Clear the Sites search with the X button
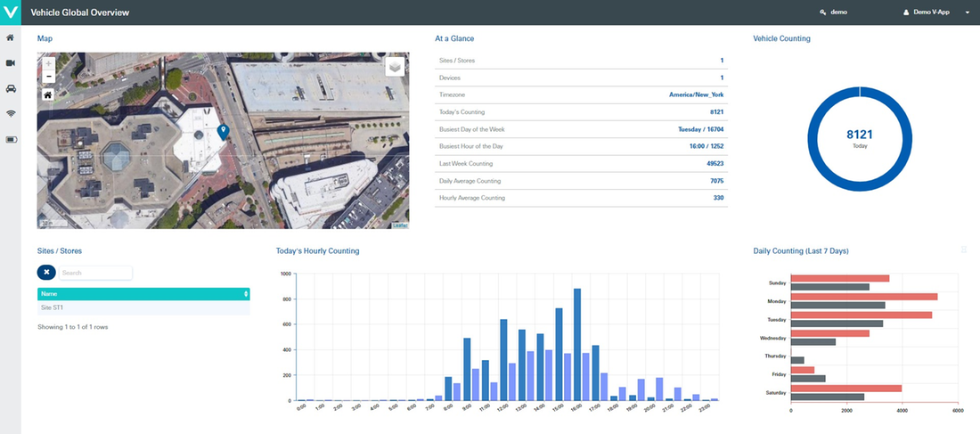This screenshot has width=980, height=434. pyautogui.click(x=46, y=273)
